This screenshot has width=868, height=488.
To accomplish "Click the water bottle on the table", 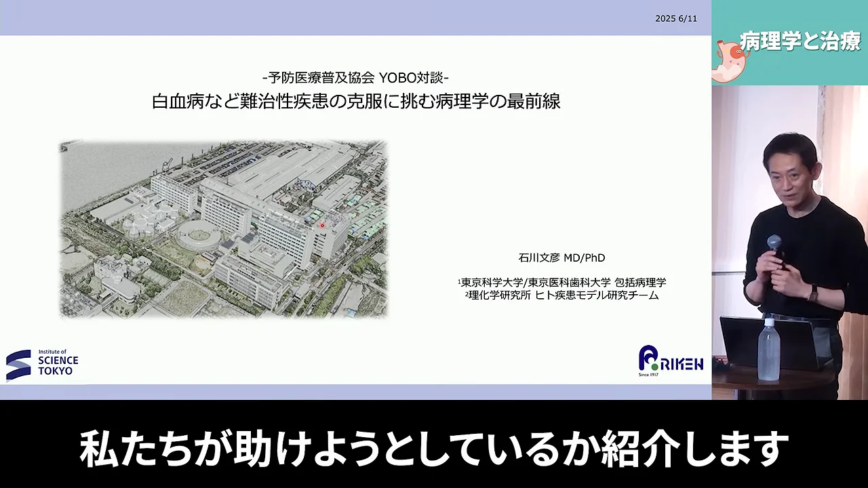I will pos(768,348).
